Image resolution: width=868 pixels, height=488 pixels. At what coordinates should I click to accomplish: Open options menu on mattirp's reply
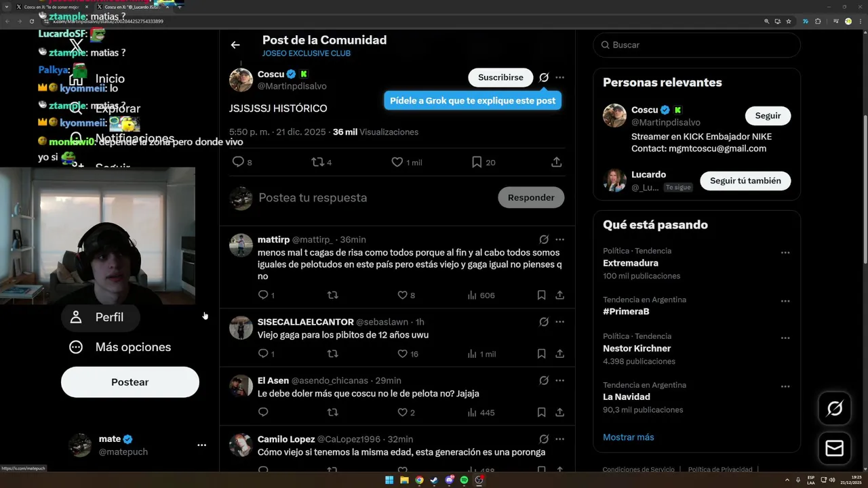559,239
